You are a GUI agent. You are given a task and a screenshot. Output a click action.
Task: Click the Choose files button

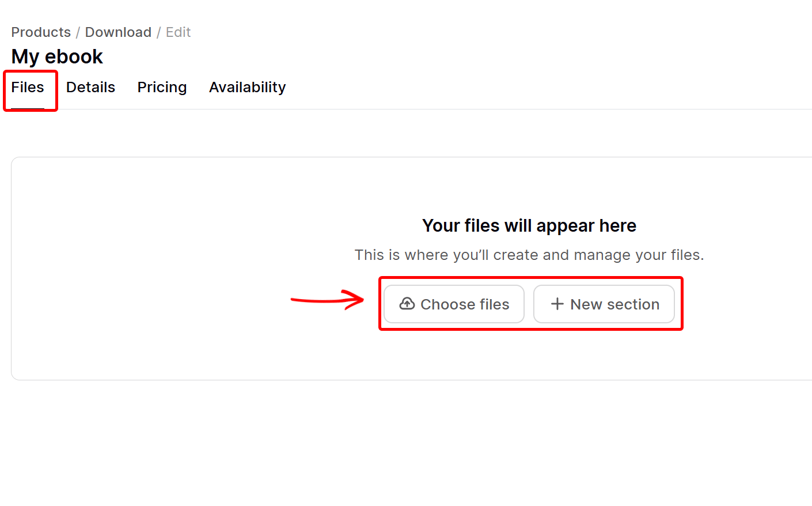[x=454, y=304]
